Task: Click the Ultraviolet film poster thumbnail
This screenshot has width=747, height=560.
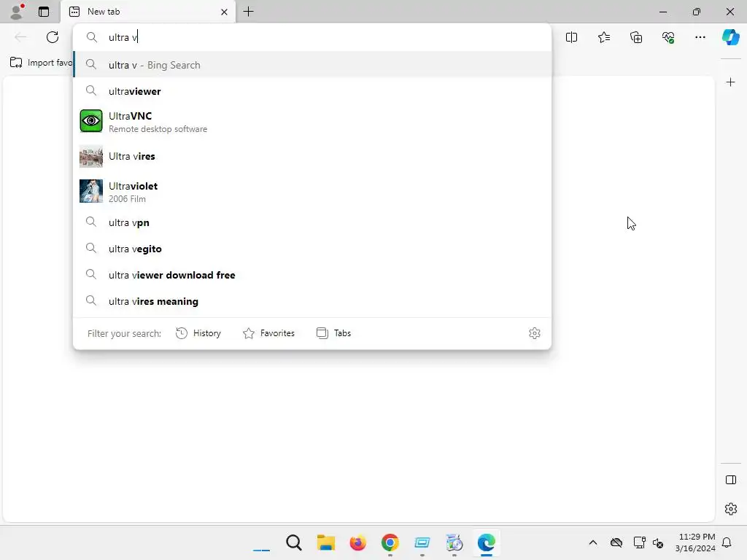Action: (91, 191)
